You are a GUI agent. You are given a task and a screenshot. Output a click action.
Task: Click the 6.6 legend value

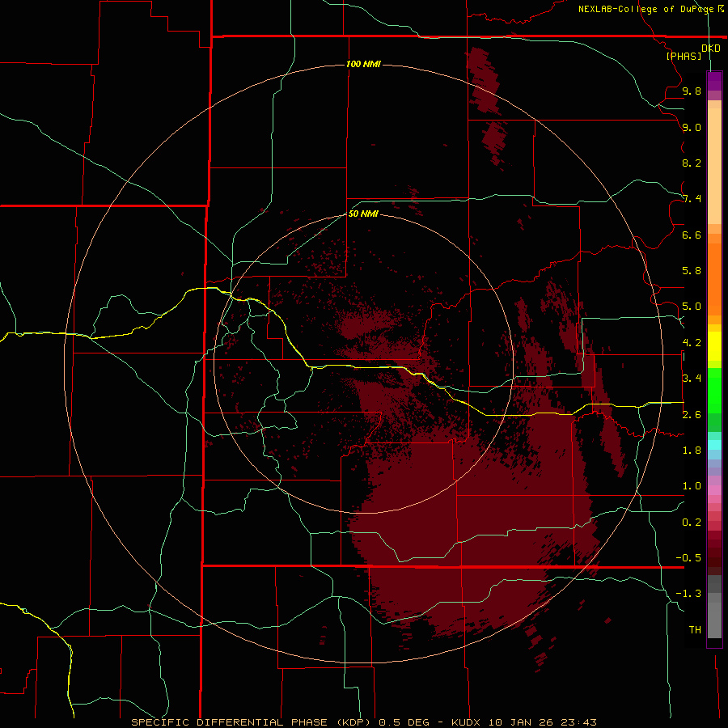tap(692, 235)
